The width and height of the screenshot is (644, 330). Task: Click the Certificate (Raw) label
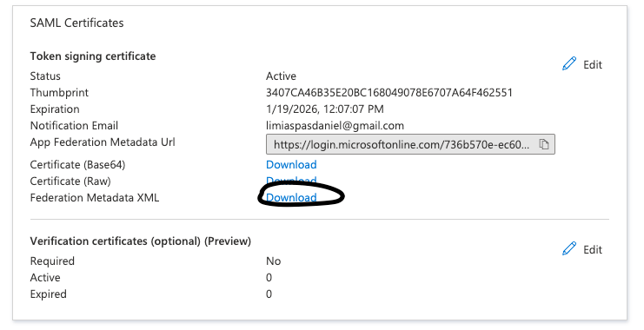pos(70,181)
